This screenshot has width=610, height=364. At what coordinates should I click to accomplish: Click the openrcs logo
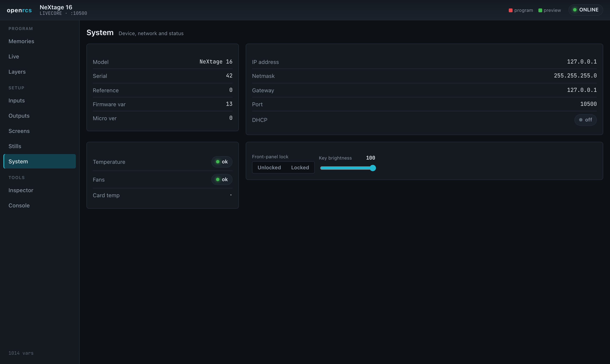(19, 10)
